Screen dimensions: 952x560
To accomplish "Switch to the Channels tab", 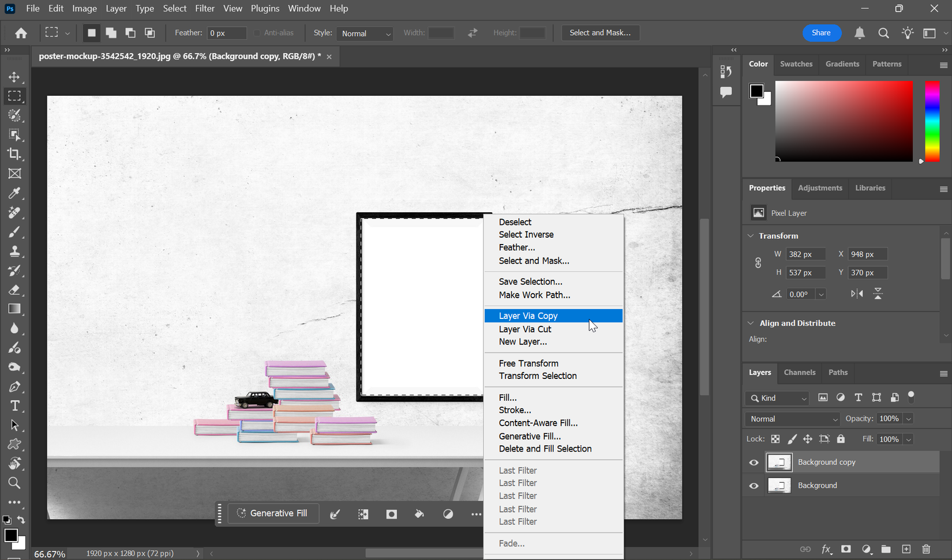I will tap(799, 373).
